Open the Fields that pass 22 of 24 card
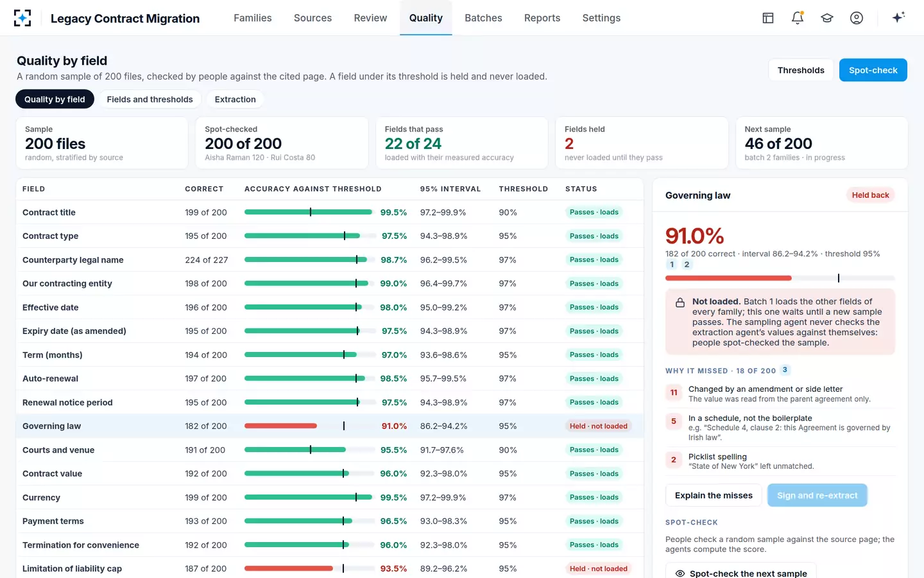The image size is (924, 578). click(462, 143)
